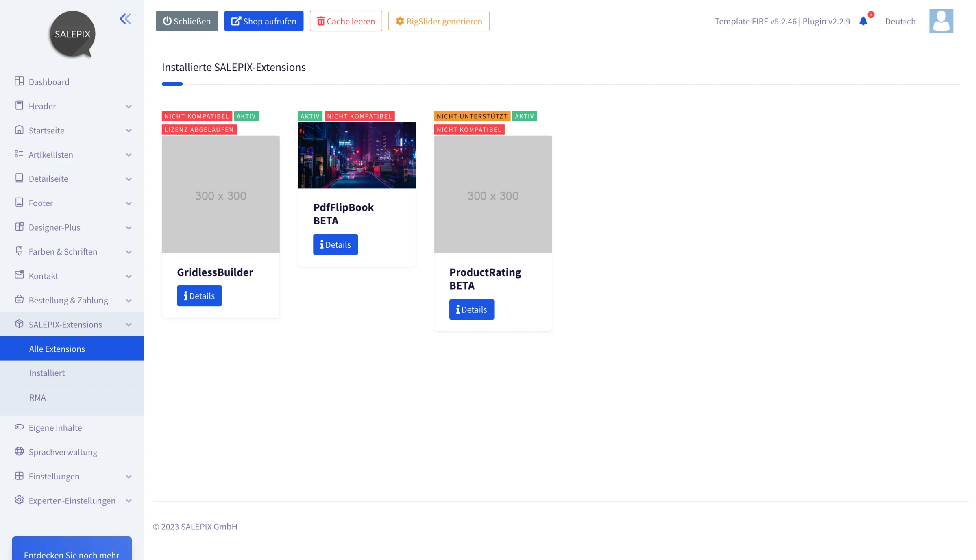
Task: Click the BigSlider generieren button
Action: click(x=439, y=21)
